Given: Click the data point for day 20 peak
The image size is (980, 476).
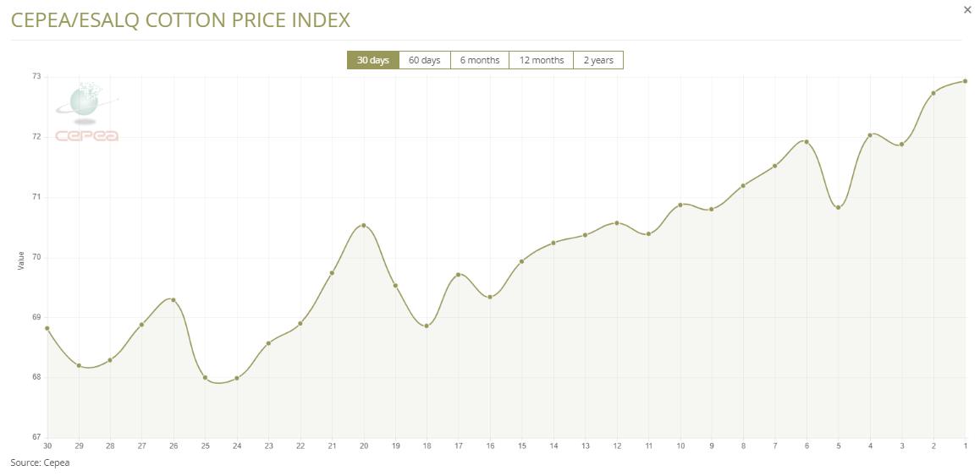Looking at the screenshot, I should (364, 225).
